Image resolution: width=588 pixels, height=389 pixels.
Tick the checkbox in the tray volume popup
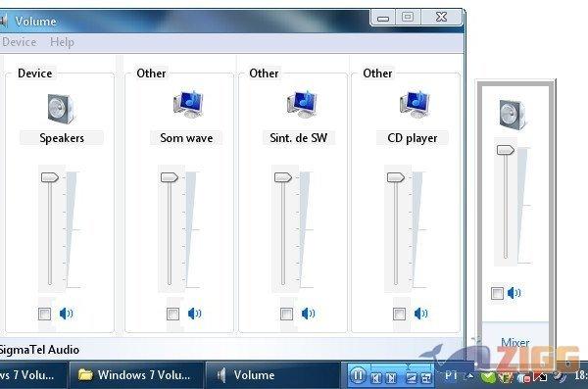[497, 293]
